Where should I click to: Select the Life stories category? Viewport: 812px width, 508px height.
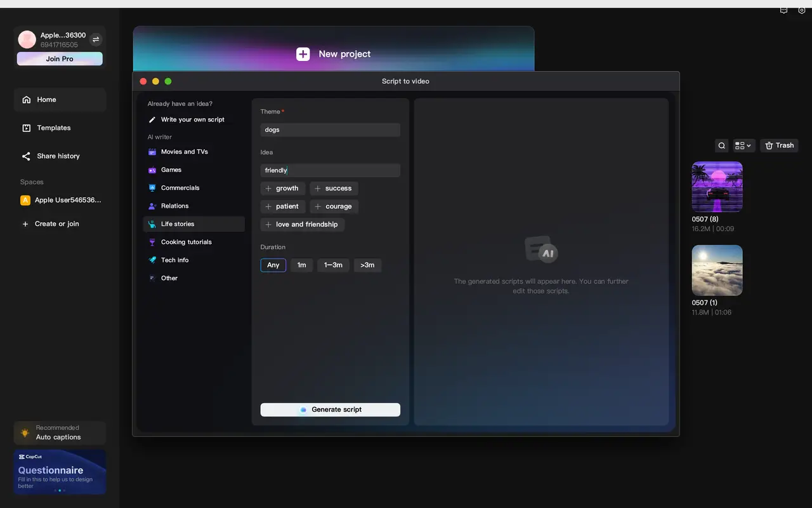[193, 224]
